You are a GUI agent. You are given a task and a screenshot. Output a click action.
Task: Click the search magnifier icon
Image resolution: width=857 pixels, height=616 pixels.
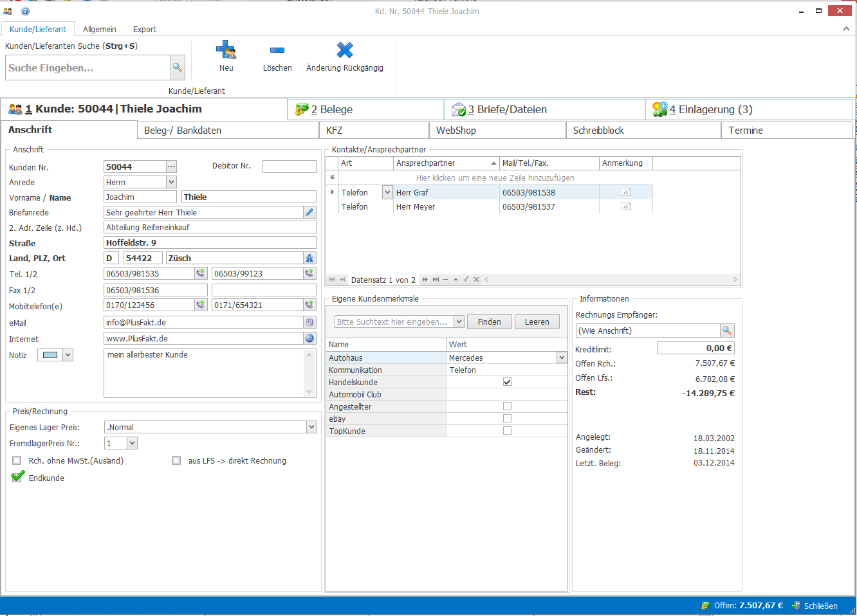pyautogui.click(x=177, y=68)
